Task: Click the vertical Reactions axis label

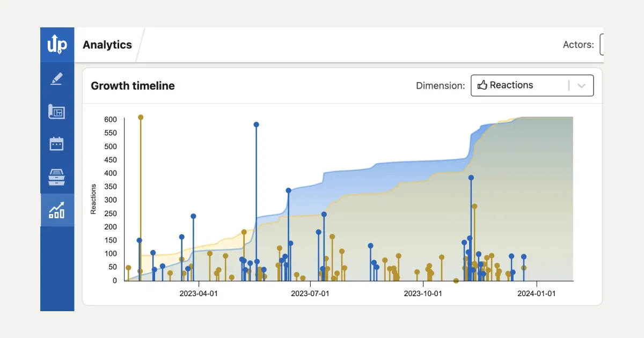Action: pos(93,199)
